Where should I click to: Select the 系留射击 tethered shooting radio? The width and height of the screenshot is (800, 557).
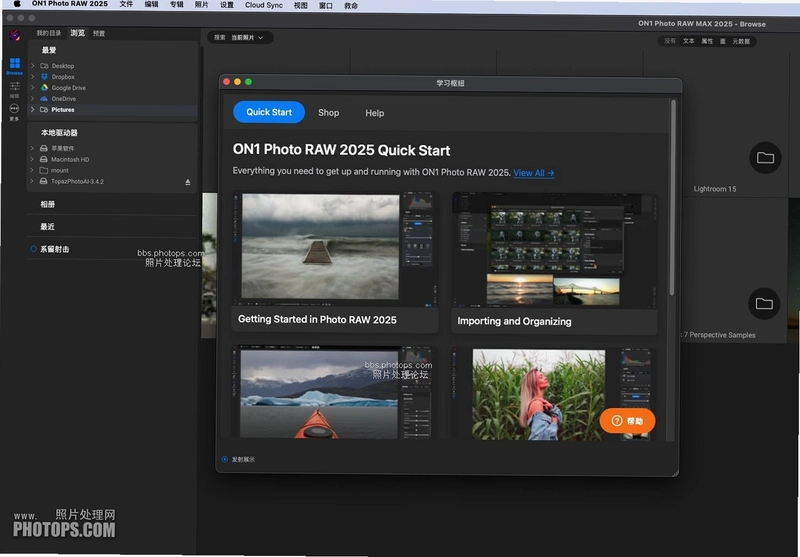point(34,249)
